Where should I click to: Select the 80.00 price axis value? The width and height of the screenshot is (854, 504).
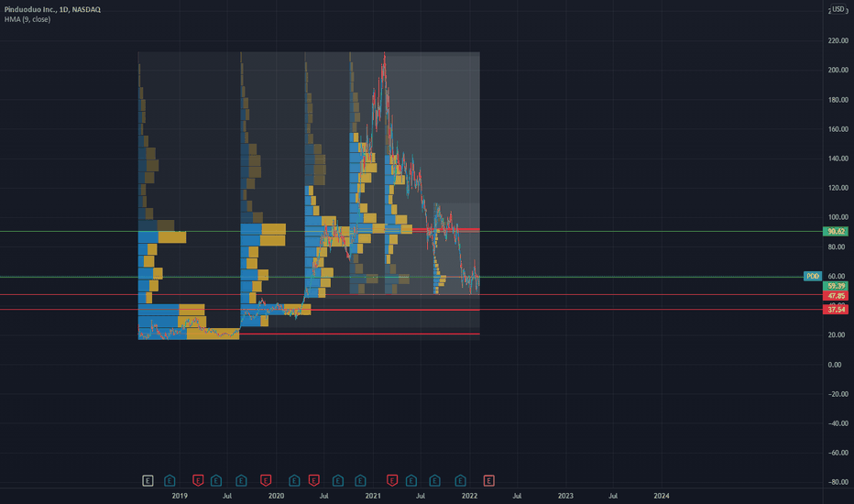point(838,247)
